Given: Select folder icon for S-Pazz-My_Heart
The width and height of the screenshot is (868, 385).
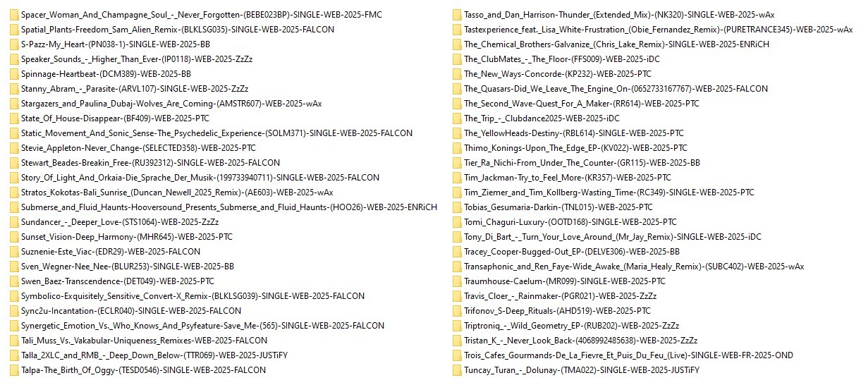Looking at the screenshot, I should (x=13, y=44).
